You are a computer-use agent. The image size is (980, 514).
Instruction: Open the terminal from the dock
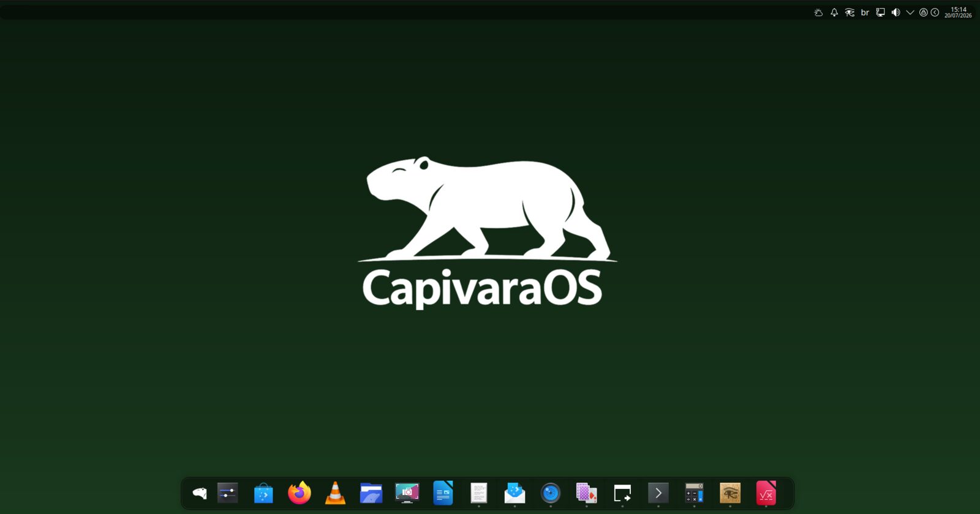click(658, 493)
